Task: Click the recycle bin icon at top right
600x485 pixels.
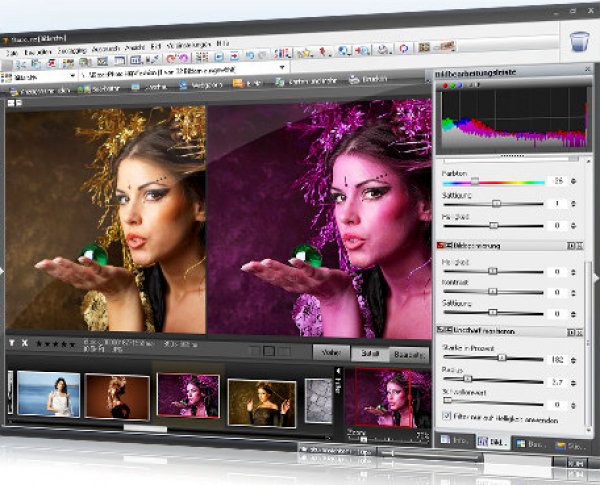Action: 579,42
